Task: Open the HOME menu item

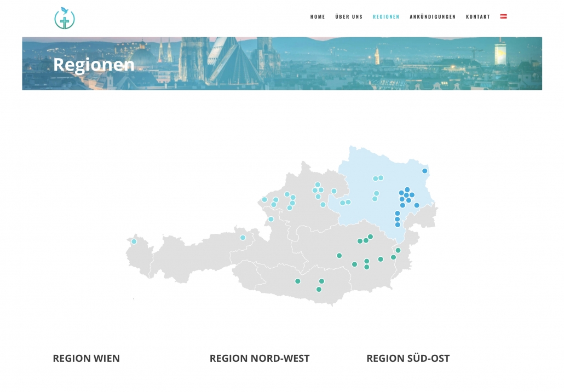Action: click(x=318, y=16)
